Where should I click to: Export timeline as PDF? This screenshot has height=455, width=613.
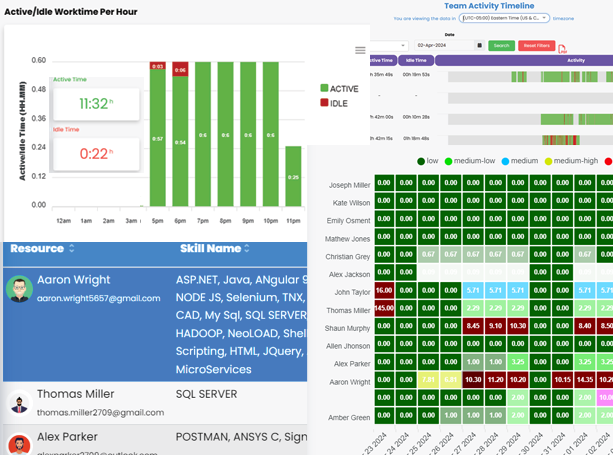click(x=562, y=47)
